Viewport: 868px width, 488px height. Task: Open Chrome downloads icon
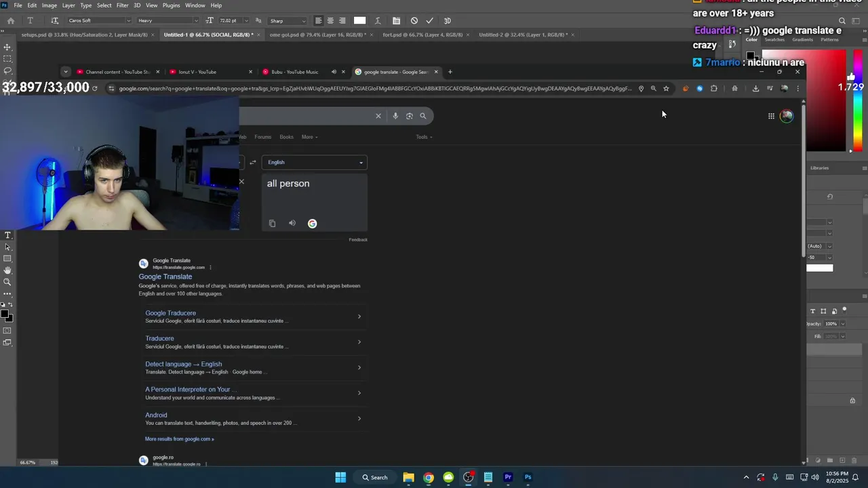[755, 88]
